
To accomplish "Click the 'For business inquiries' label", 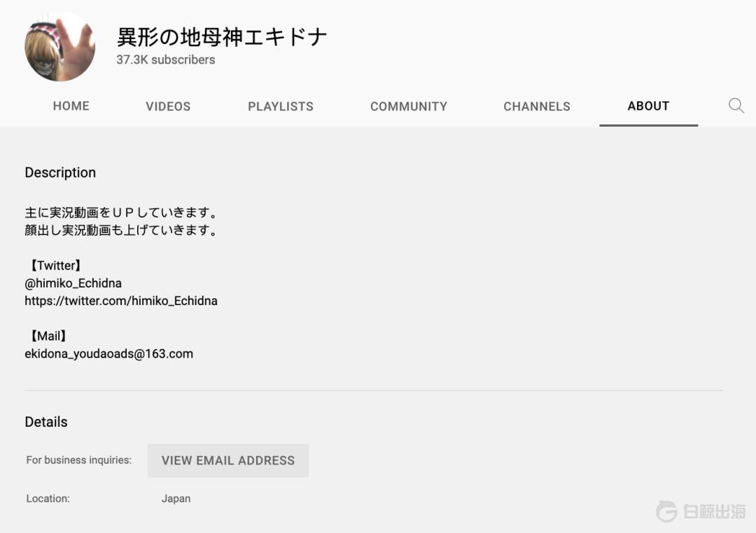I will 79,460.
